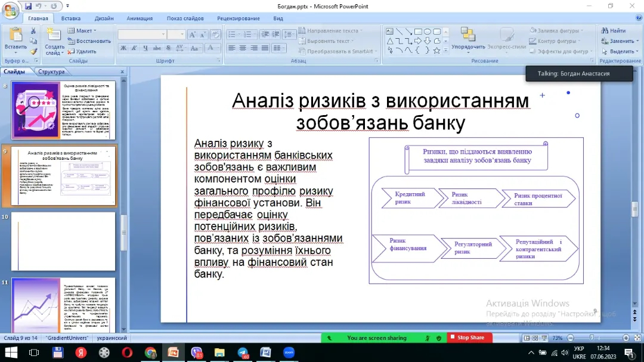Click the Find (Найти) binoculars button
The height and width of the screenshot is (362, 644).
click(613, 31)
